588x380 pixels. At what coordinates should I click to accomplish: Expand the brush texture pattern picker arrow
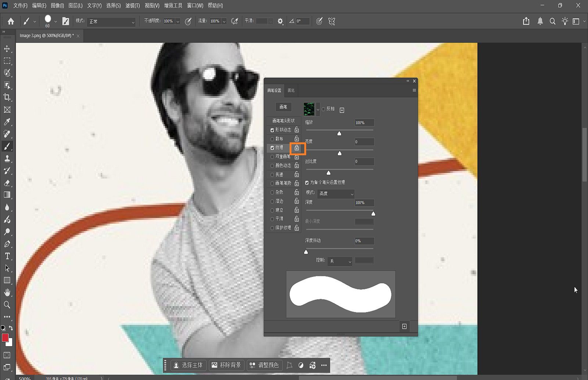[x=318, y=109]
